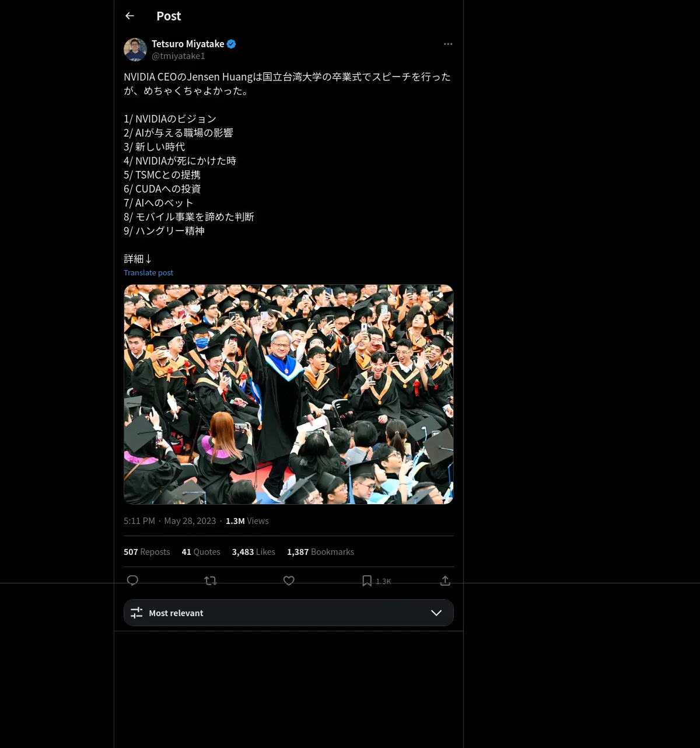Click the back arrow icon
This screenshot has height=748, width=700.
tap(129, 16)
